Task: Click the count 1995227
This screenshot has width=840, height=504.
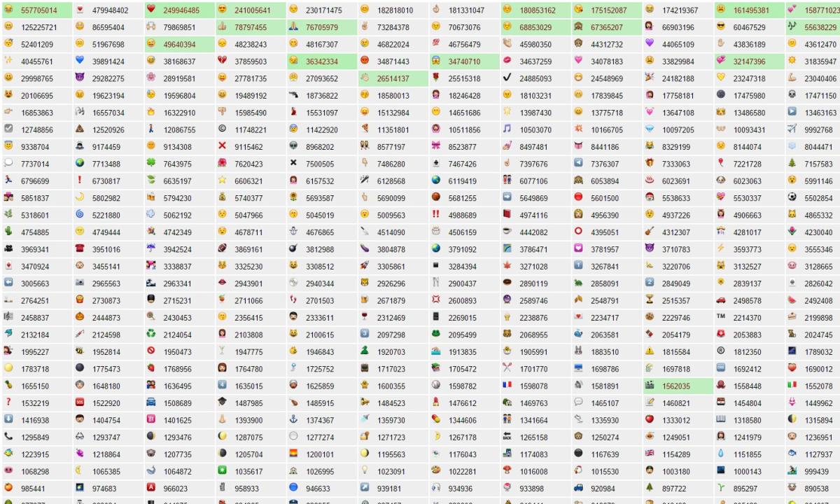Action: [35, 352]
